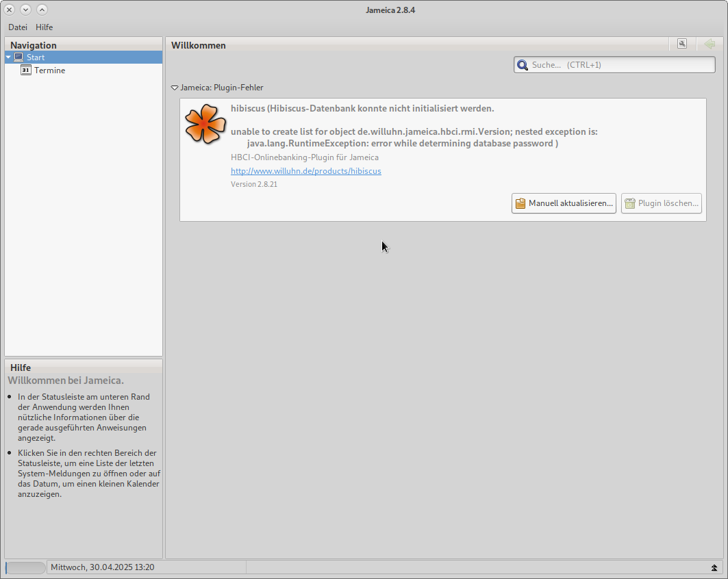Click the orange hibiscus flower icon

point(205,124)
